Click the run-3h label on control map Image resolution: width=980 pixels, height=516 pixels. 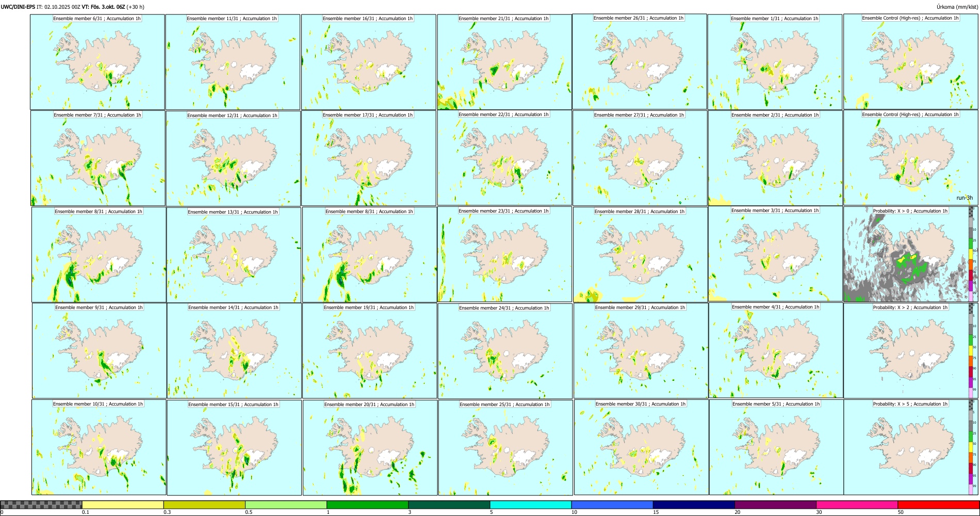tap(965, 198)
